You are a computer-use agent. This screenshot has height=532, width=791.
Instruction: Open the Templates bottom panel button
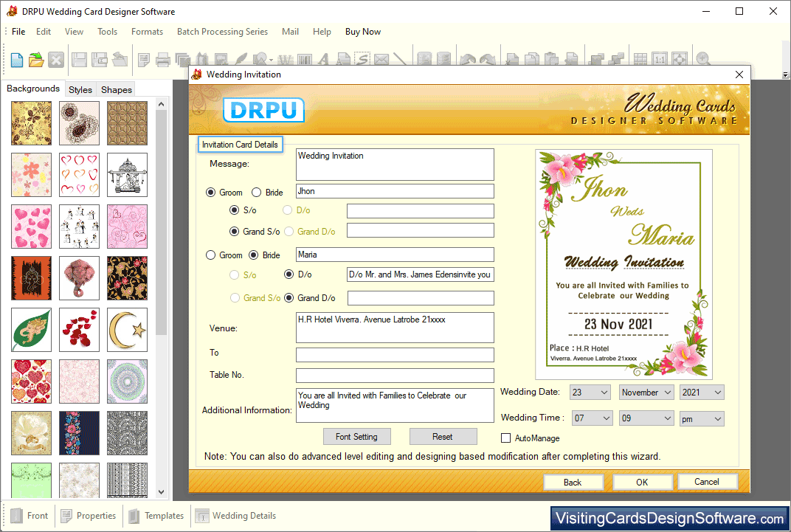pyautogui.click(x=157, y=516)
